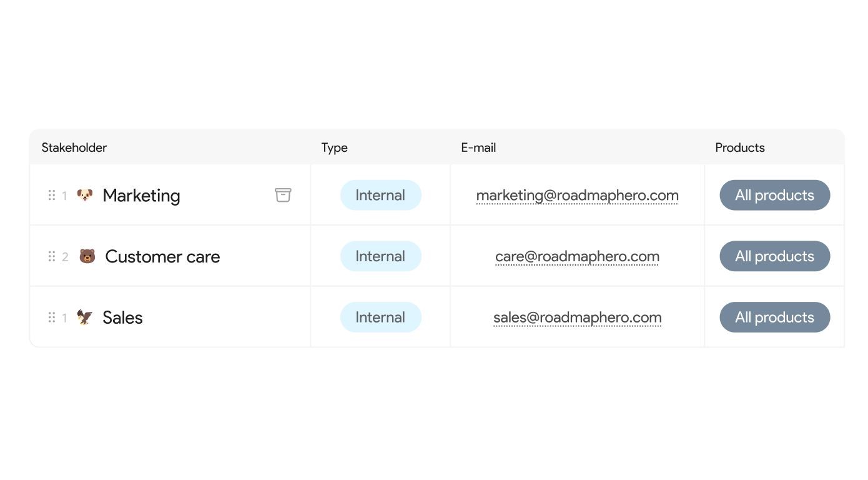The height and width of the screenshot is (480, 868).
Task: Change the Internal type for Customer care
Action: (381, 256)
